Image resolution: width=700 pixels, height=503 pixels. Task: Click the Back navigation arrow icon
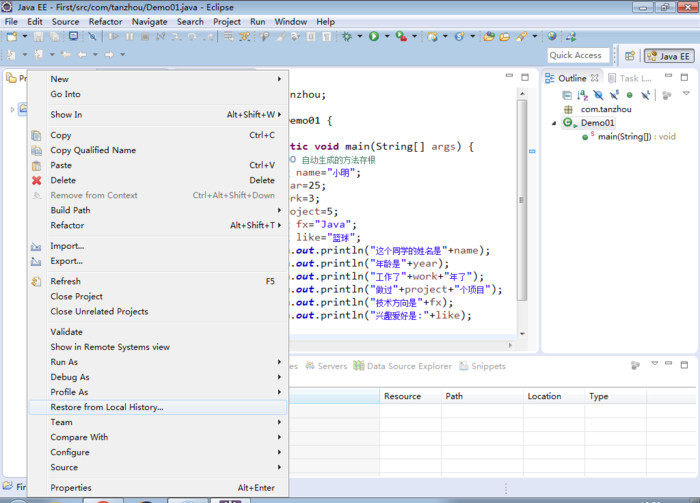[x=82, y=55]
